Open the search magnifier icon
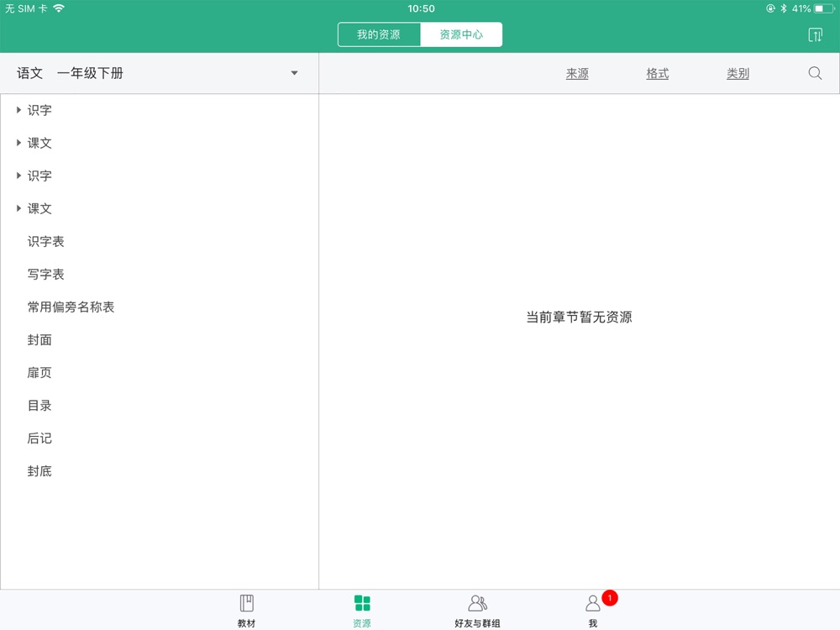The image size is (840, 630). pyautogui.click(x=815, y=73)
